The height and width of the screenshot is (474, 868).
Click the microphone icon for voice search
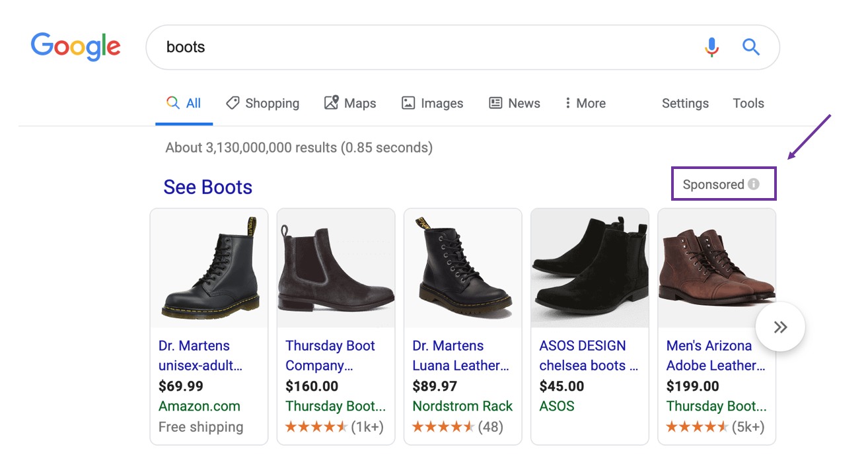pyautogui.click(x=711, y=47)
